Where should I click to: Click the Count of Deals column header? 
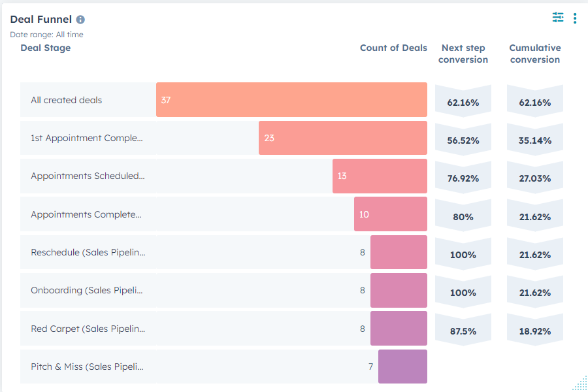[x=393, y=48]
